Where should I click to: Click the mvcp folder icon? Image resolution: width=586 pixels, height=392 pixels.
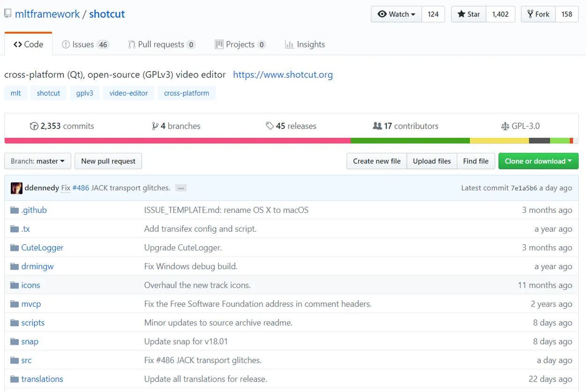[14, 304]
